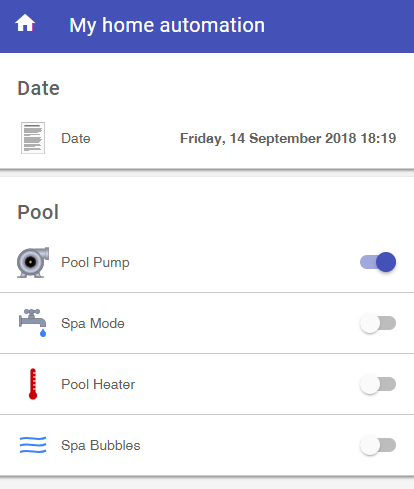Select the Spa Bubbles label
Screen dimensions: 414x489
pyautogui.click(x=101, y=446)
